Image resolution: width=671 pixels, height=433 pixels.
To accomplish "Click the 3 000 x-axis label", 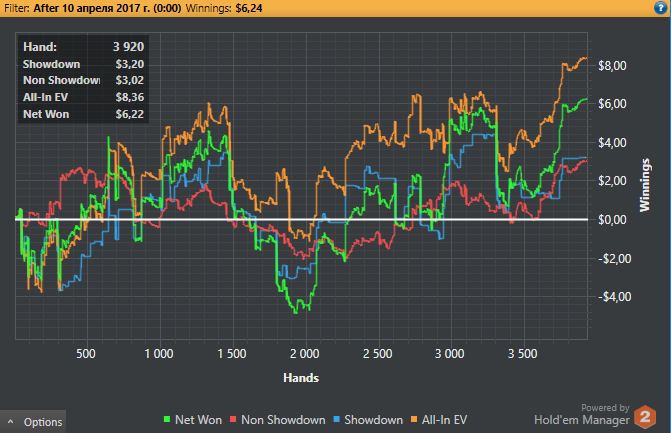I will (x=449, y=354).
